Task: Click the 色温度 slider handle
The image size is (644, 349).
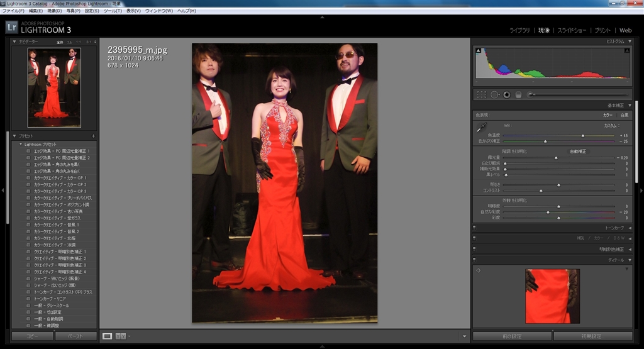Action: (x=582, y=135)
